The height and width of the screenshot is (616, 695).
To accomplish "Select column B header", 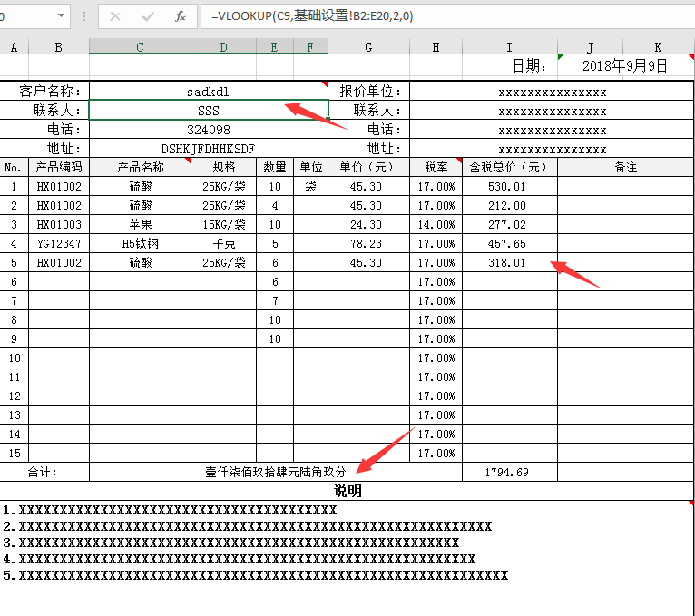I will pyautogui.click(x=59, y=47).
